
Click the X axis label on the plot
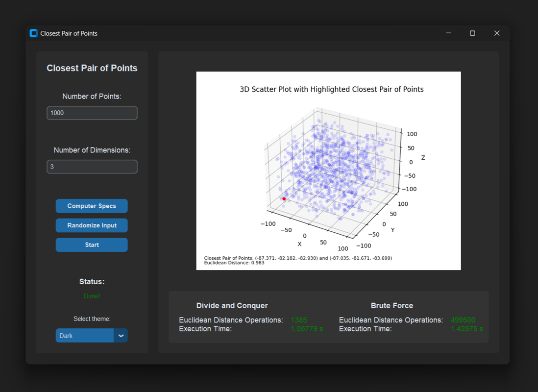coord(299,244)
